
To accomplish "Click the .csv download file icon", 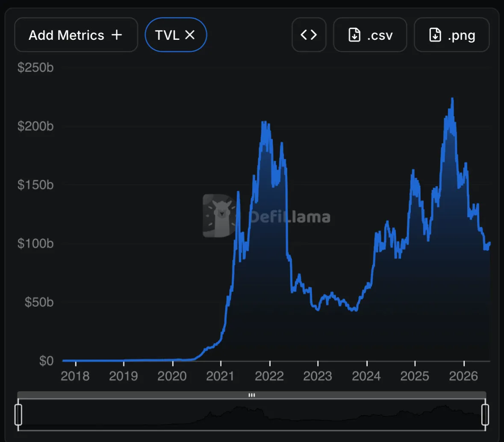I will point(354,35).
